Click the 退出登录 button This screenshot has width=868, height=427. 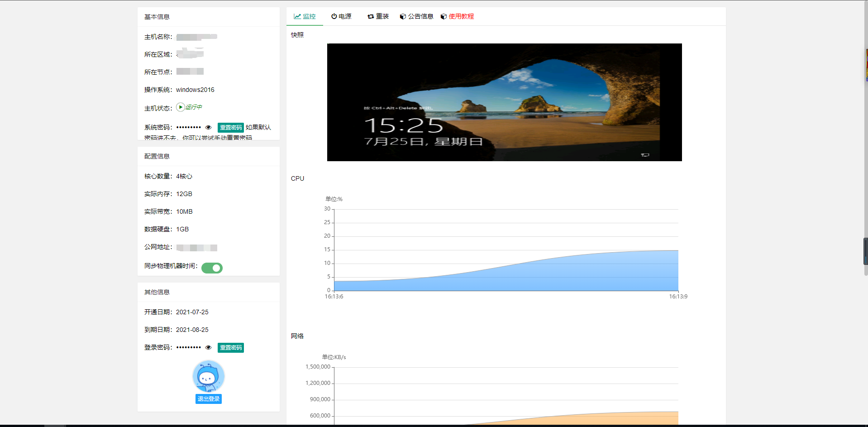click(208, 399)
